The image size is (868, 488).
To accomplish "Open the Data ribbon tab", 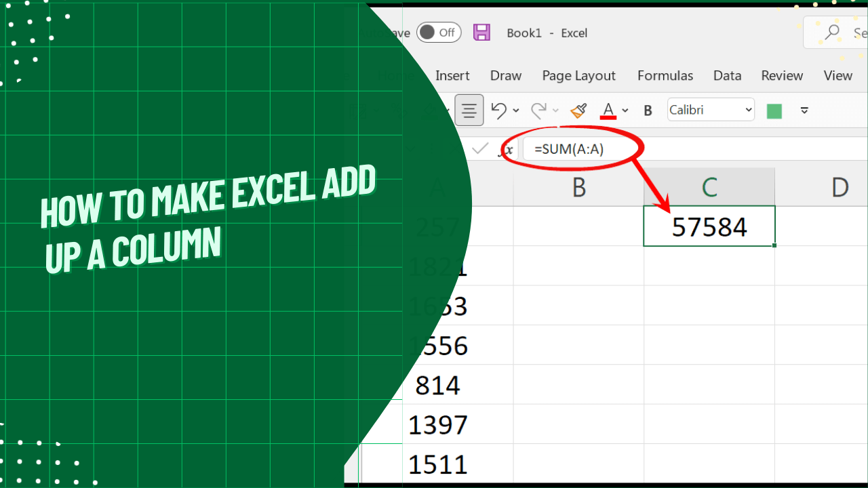I will pyautogui.click(x=727, y=75).
